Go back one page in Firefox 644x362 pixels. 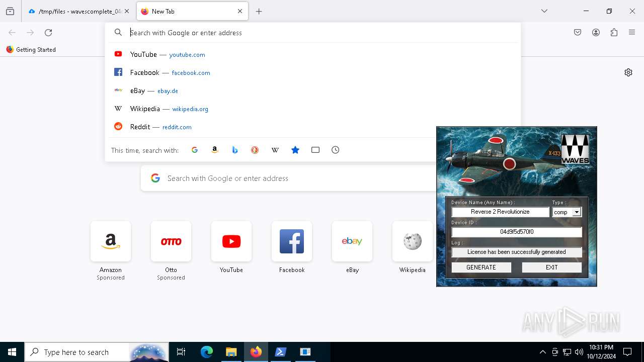click(x=12, y=33)
